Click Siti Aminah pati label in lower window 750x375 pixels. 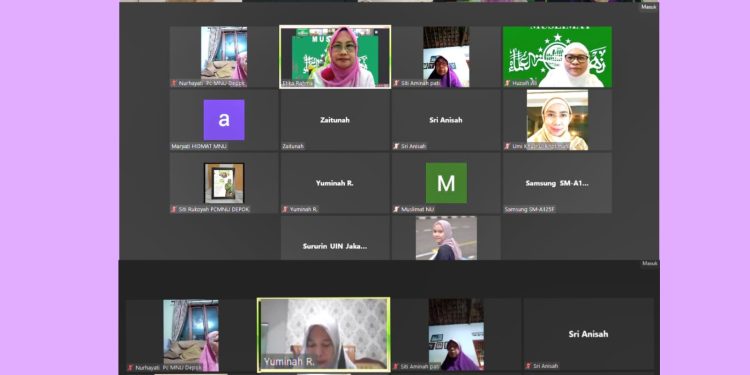click(420, 366)
